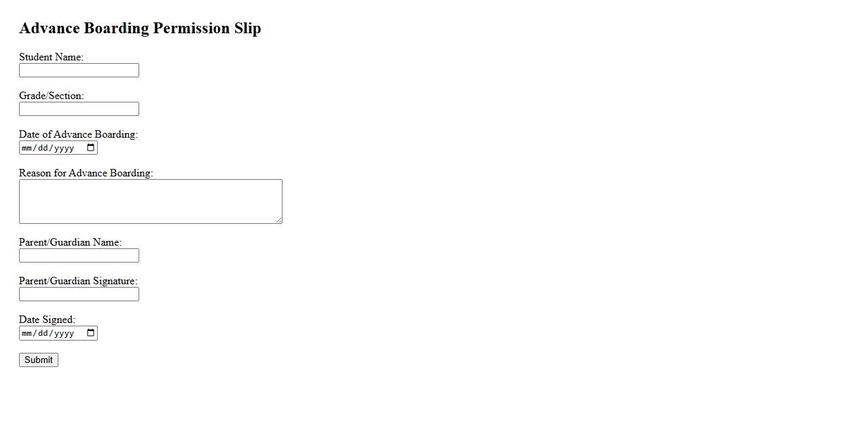Select month segment of Date Signed field
This screenshot has width=868, height=441.
[x=27, y=333]
